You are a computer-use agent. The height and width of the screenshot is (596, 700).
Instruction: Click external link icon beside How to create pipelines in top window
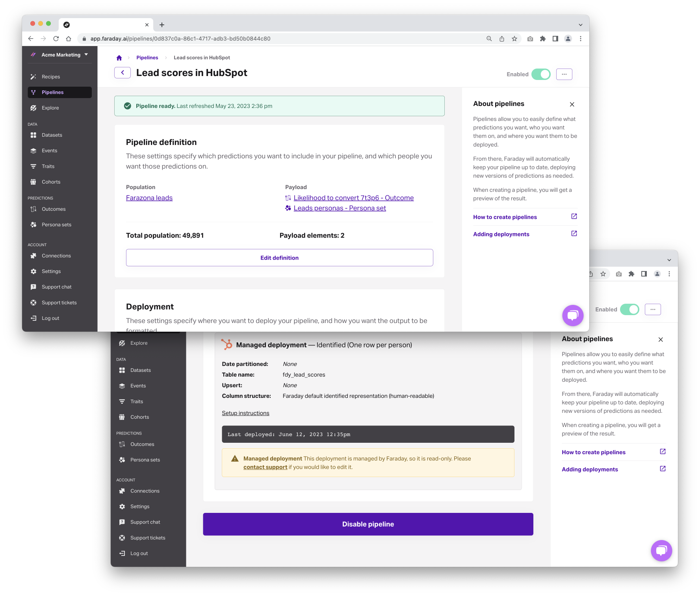(574, 217)
